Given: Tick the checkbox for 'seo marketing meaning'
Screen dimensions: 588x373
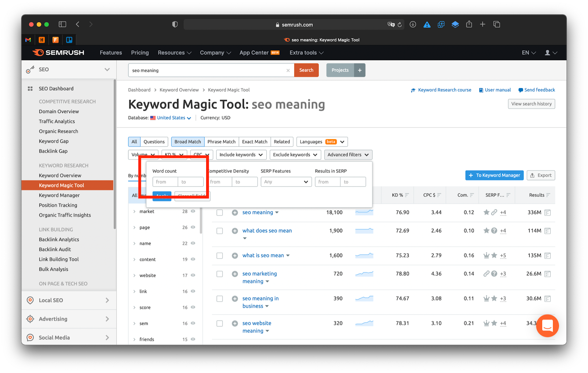Looking at the screenshot, I should tap(220, 274).
